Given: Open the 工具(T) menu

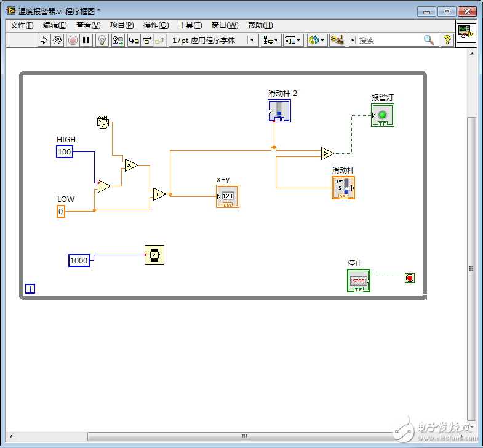Looking at the screenshot, I should 190,25.
